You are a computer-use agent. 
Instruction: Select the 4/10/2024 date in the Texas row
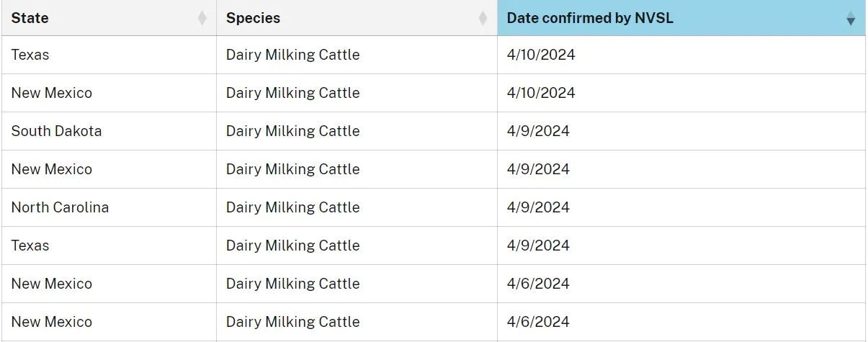[x=541, y=55]
